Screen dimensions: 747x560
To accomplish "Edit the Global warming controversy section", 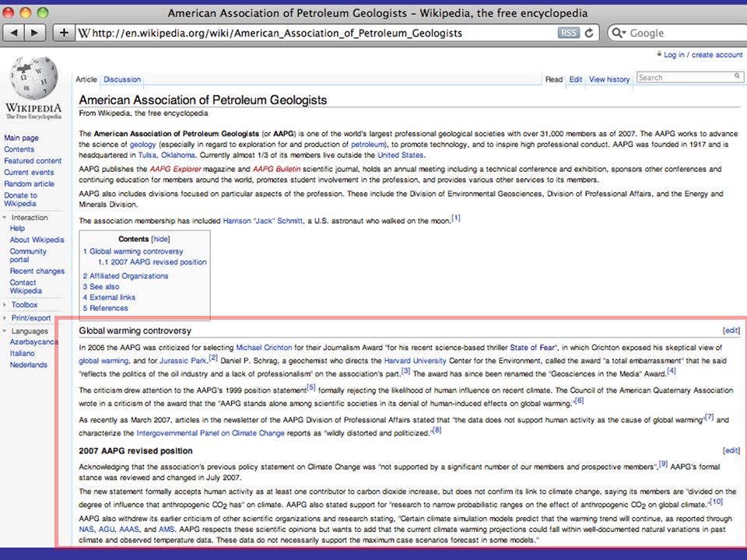I will 731,331.
